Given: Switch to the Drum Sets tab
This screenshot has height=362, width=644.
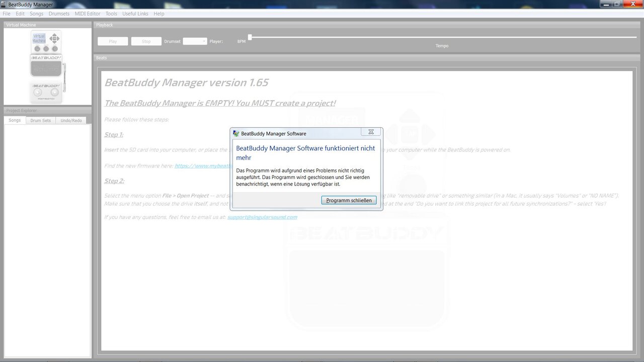Looking at the screenshot, I should click(x=41, y=120).
